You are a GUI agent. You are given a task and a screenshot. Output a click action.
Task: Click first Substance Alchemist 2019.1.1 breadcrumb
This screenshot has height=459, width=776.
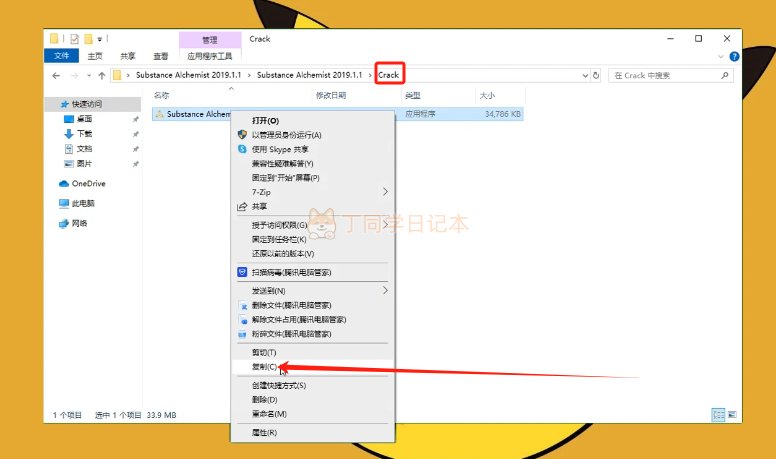[189, 75]
